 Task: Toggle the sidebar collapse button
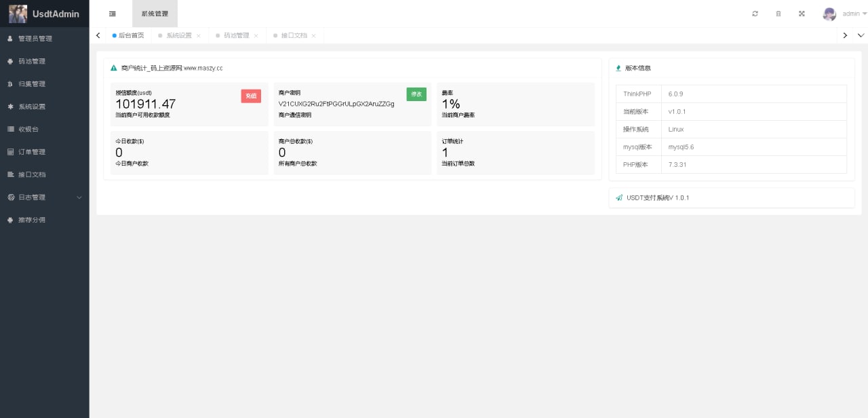pyautogui.click(x=113, y=13)
